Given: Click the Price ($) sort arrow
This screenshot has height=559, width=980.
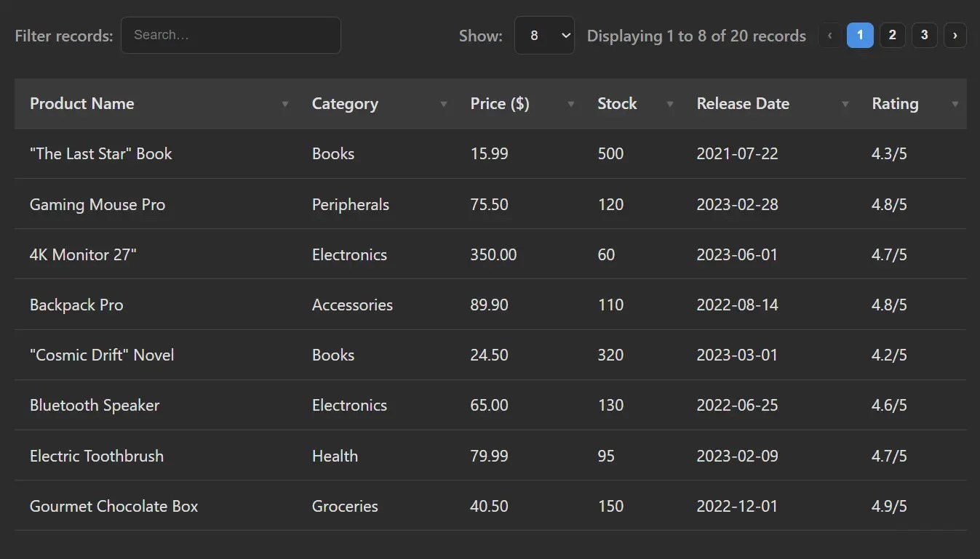Looking at the screenshot, I should pos(571,105).
